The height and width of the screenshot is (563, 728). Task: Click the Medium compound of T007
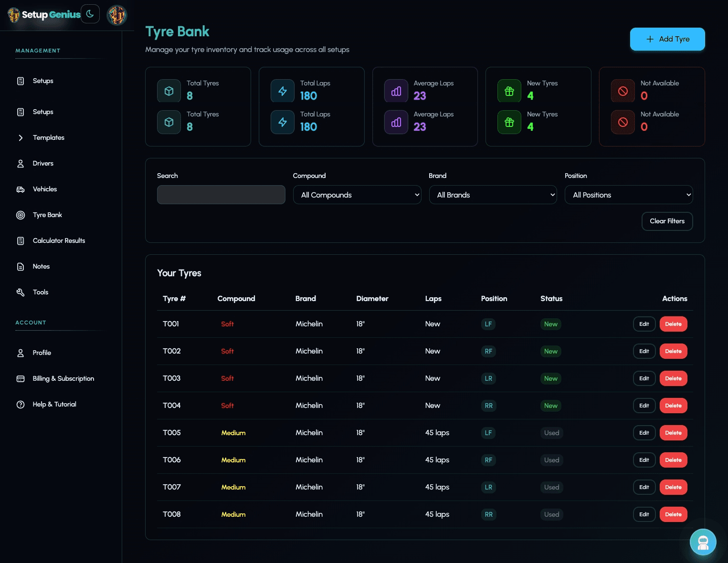click(233, 487)
